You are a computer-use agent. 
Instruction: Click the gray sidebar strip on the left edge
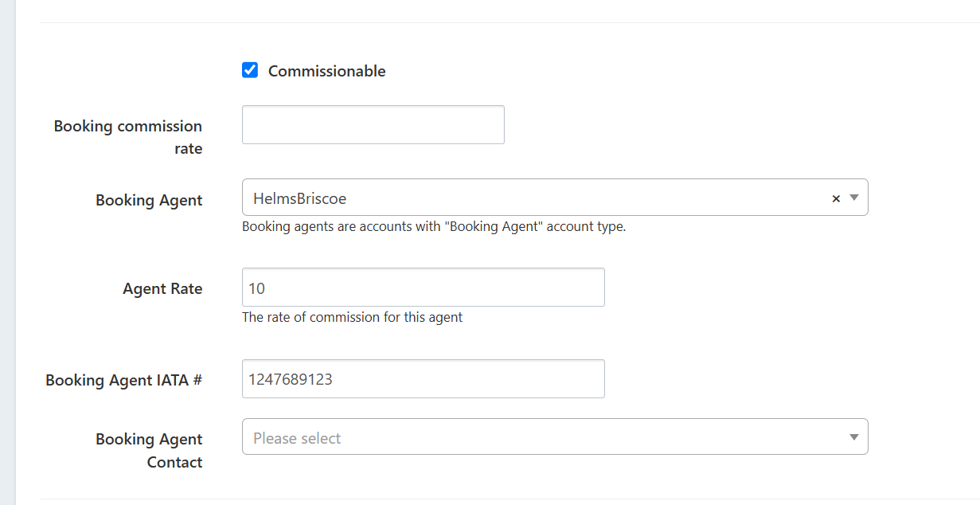pos(8,252)
